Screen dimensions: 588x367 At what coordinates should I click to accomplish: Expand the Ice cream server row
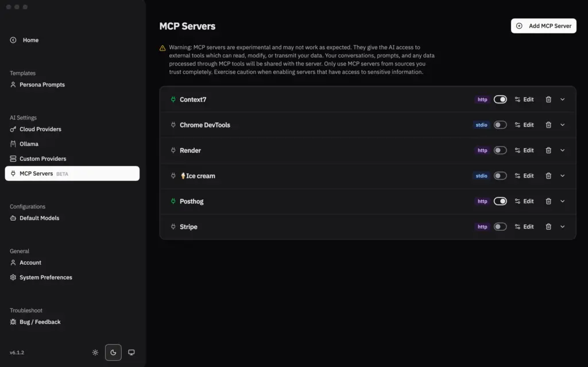tap(562, 176)
